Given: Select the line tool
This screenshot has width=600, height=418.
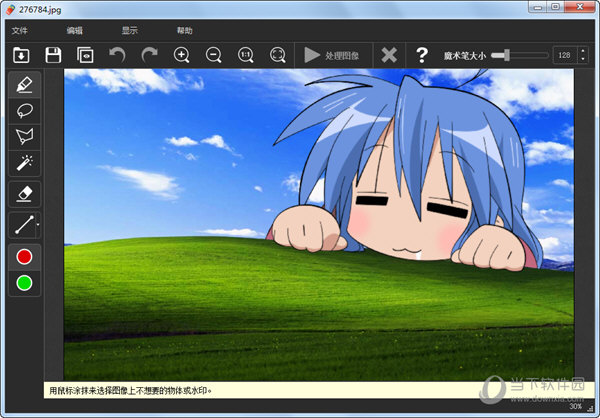Looking at the screenshot, I should point(23,225).
